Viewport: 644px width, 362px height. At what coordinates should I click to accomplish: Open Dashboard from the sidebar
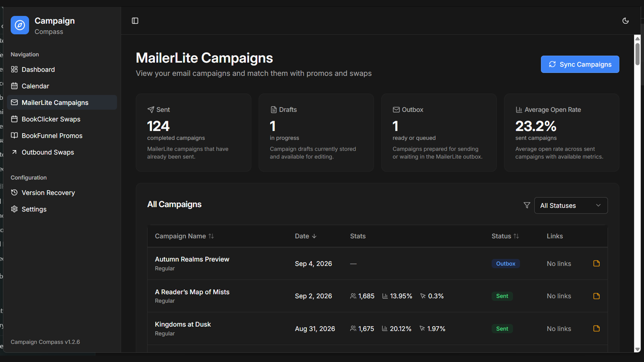point(62,69)
